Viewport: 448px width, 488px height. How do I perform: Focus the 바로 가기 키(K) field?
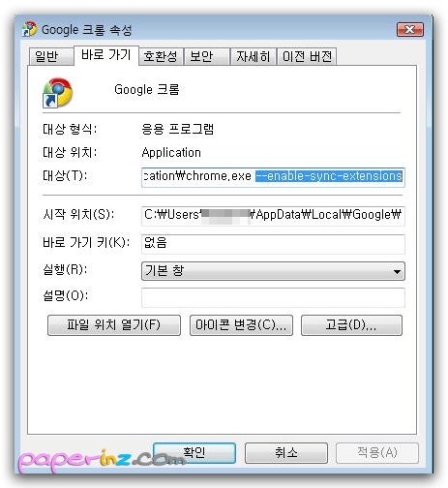[273, 244]
